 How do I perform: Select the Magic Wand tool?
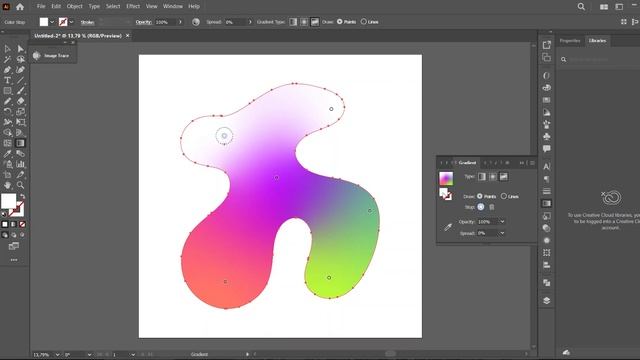7,60
